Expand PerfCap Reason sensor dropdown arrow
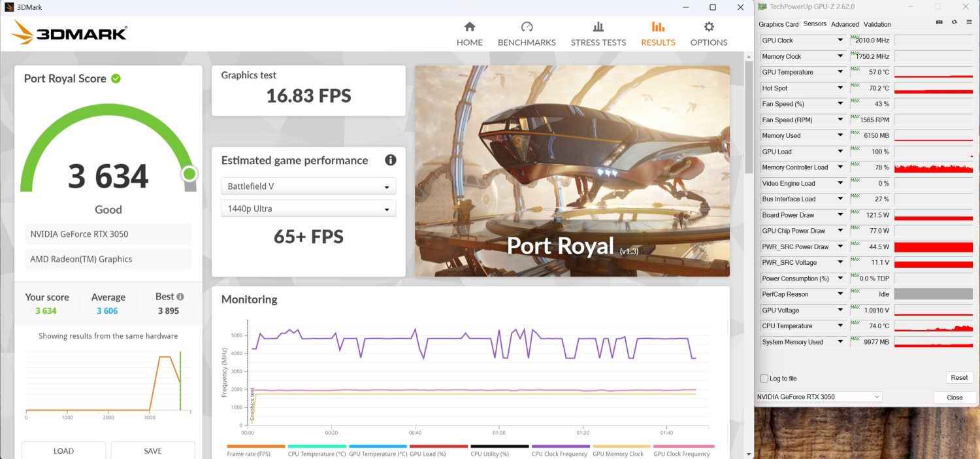This screenshot has height=459, width=980. [840, 294]
